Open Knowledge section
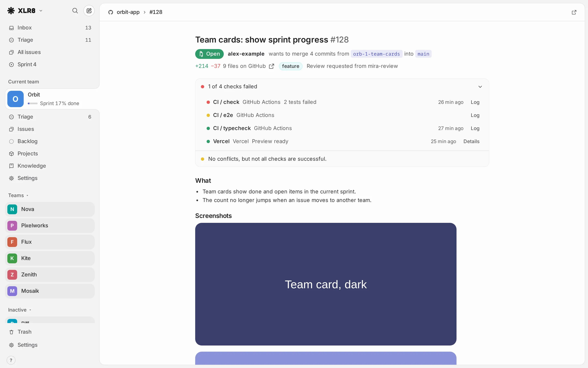 click(x=50, y=166)
